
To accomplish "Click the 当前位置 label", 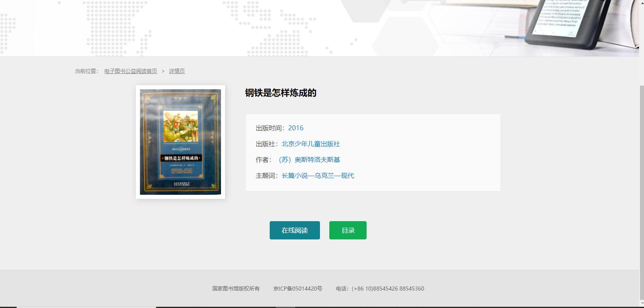I will click(x=86, y=71).
